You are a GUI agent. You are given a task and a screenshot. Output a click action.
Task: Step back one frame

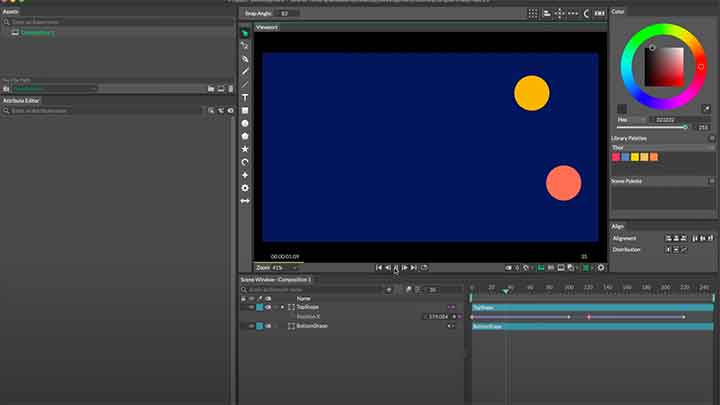(x=388, y=268)
